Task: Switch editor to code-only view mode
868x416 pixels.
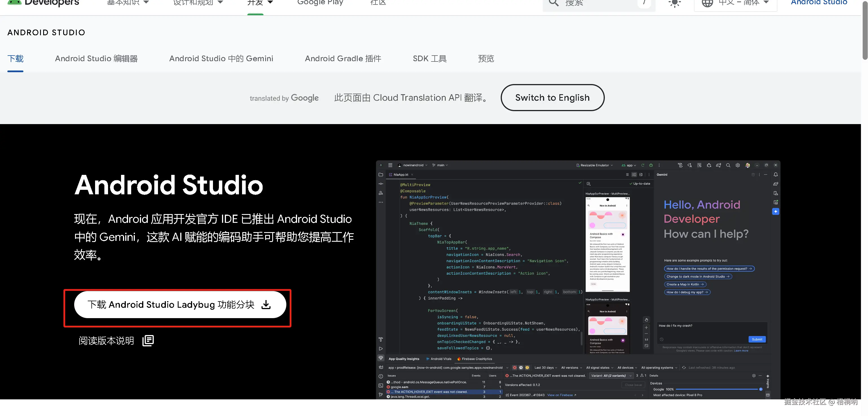Action: coord(627,175)
